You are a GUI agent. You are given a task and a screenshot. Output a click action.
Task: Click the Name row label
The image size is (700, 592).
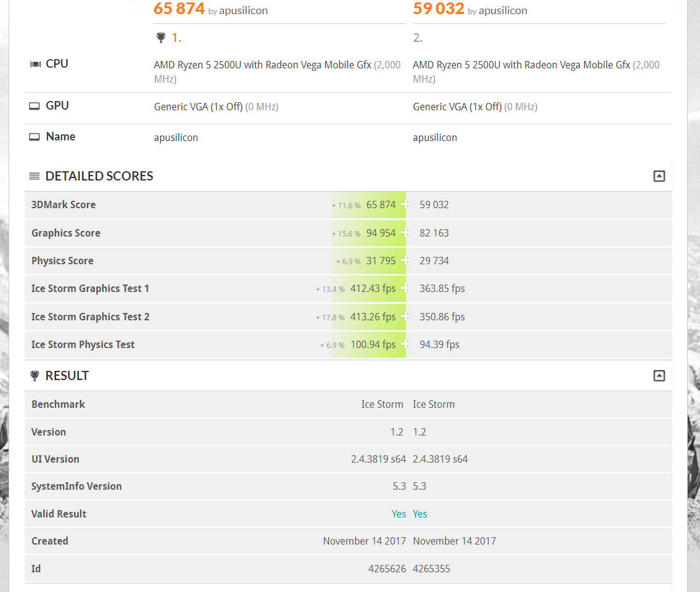click(61, 137)
